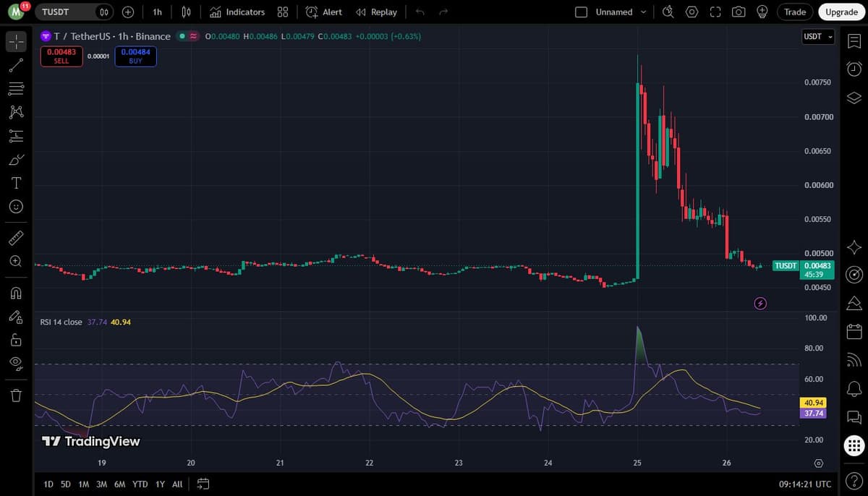Create an Alert

tap(323, 12)
